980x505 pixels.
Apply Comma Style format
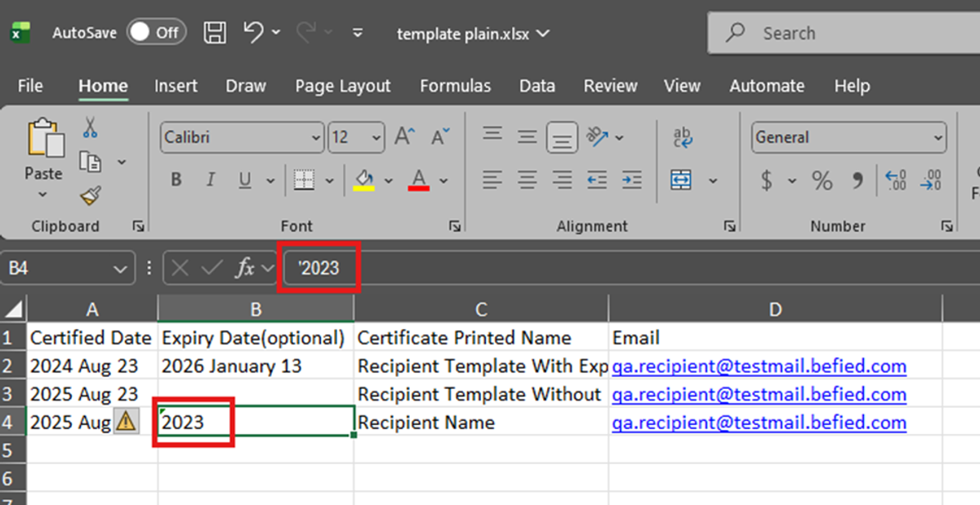tap(857, 180)
